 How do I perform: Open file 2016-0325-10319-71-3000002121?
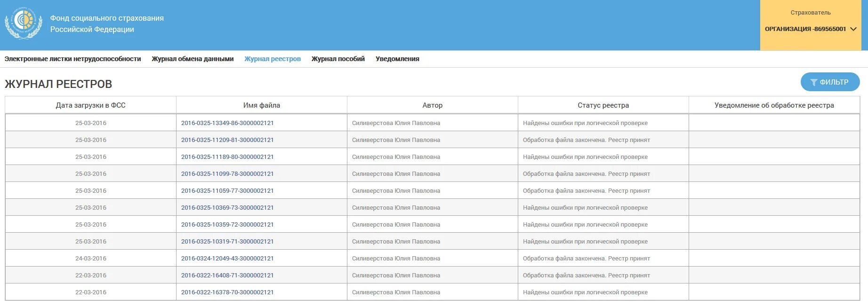227,242
